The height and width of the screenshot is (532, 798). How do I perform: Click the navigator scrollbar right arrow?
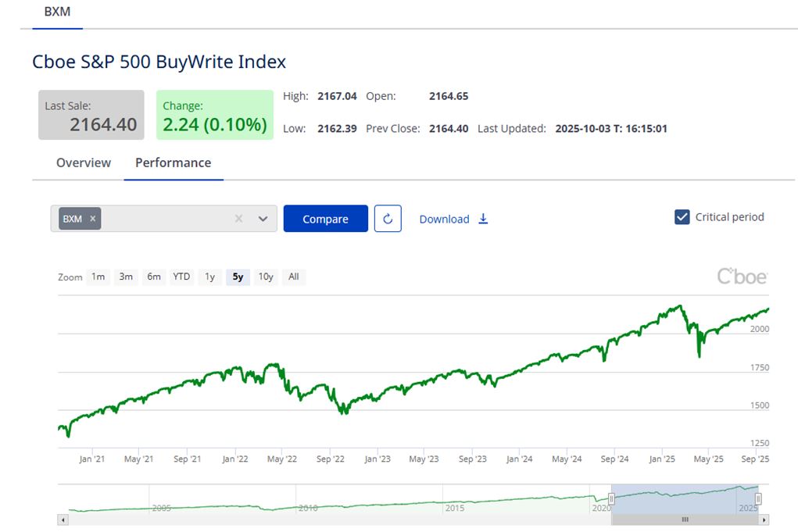pos(764,520)
